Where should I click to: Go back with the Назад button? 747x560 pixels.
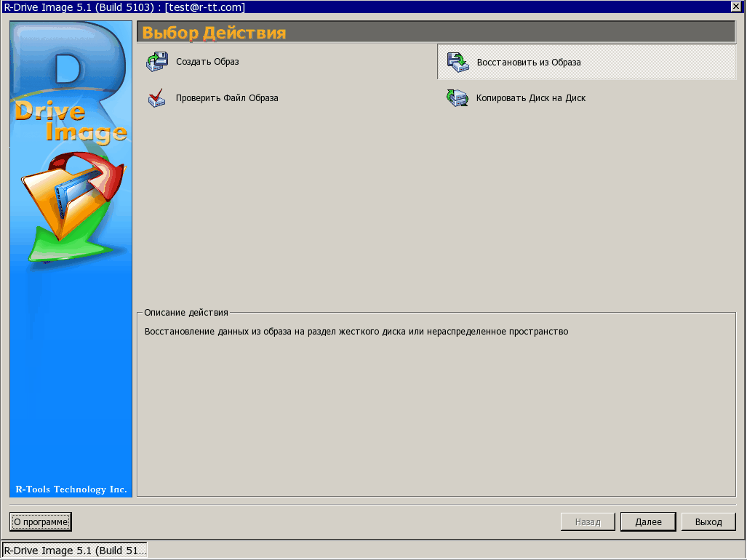click(588, 521)
